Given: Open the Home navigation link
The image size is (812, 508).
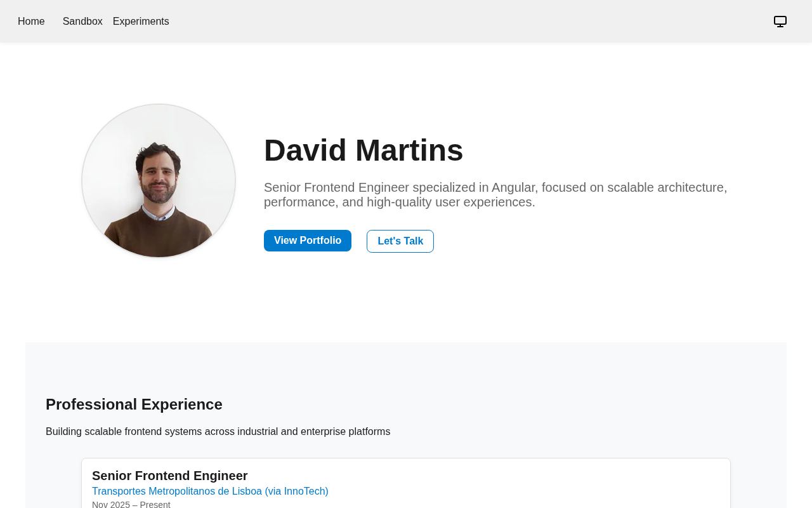Looking at the screenshot, I should (31, 22).
